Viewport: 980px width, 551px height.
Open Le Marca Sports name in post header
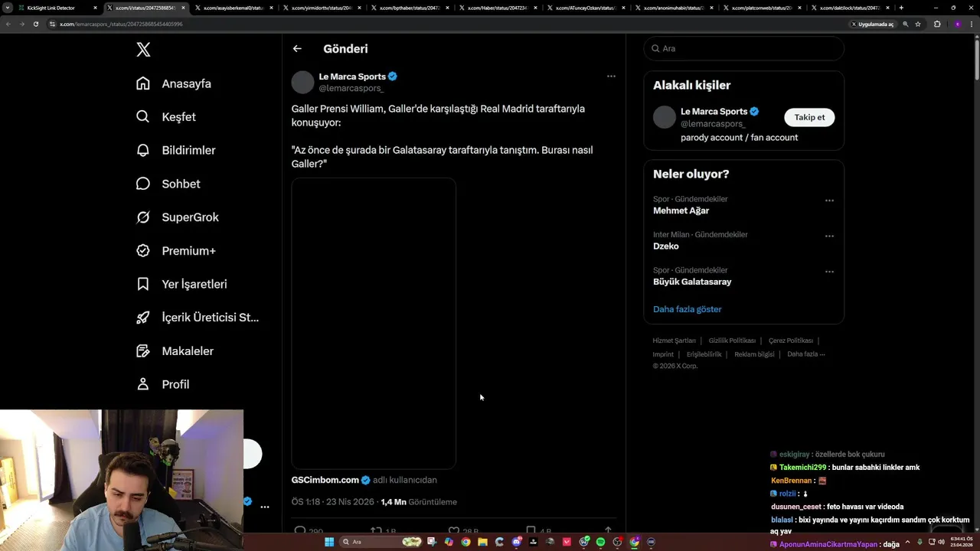[352, 77]
